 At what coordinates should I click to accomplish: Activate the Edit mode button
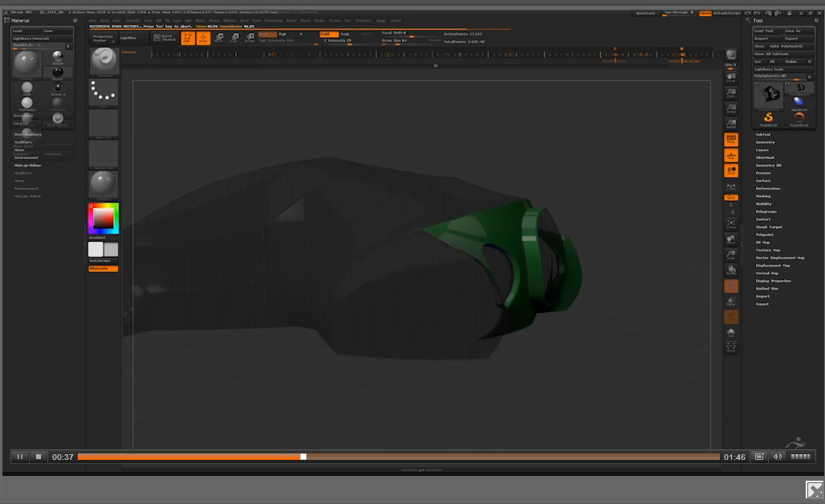(x=187, y=38)
